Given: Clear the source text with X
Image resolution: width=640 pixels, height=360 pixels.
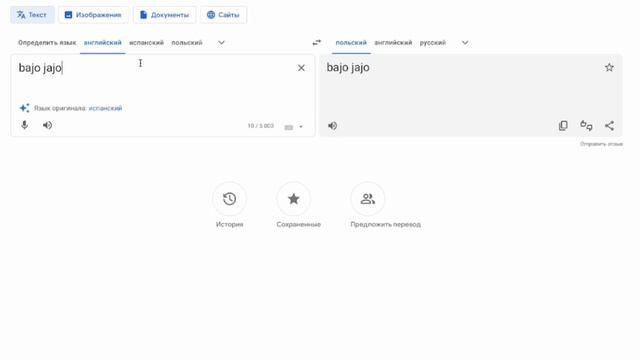Looking at the screenshot, I should [301, 68].
